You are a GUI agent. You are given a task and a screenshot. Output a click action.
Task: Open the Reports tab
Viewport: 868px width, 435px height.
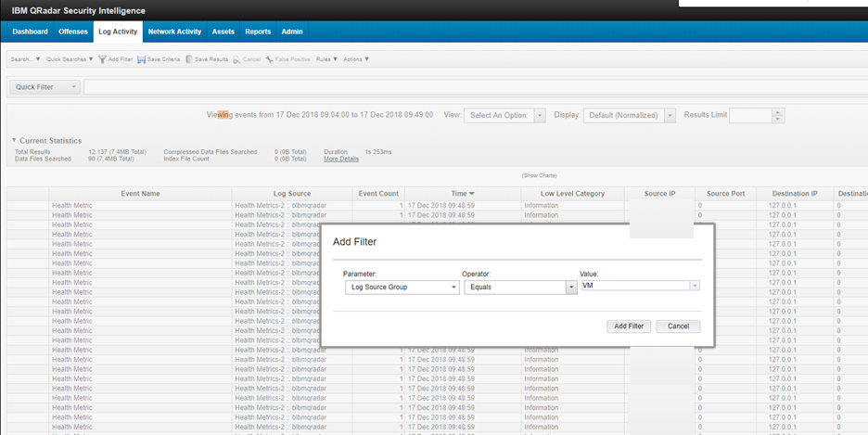point(258,32)
